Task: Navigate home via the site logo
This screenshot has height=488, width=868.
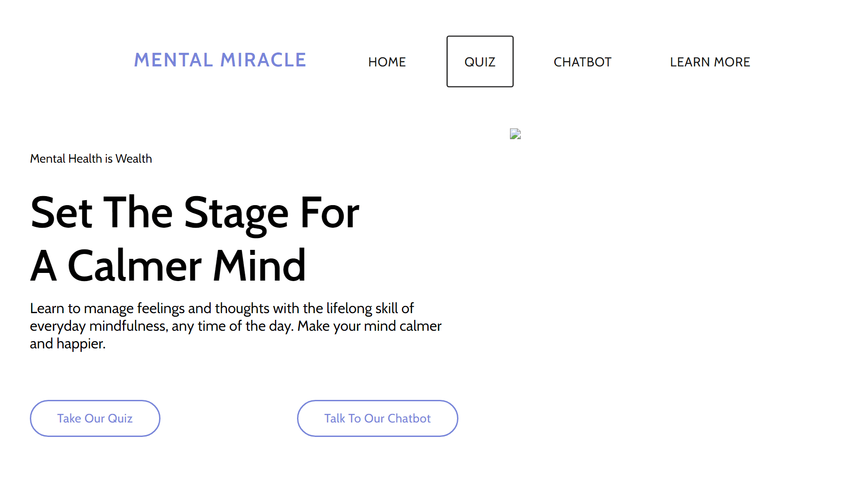Action: tap(220, 60)
